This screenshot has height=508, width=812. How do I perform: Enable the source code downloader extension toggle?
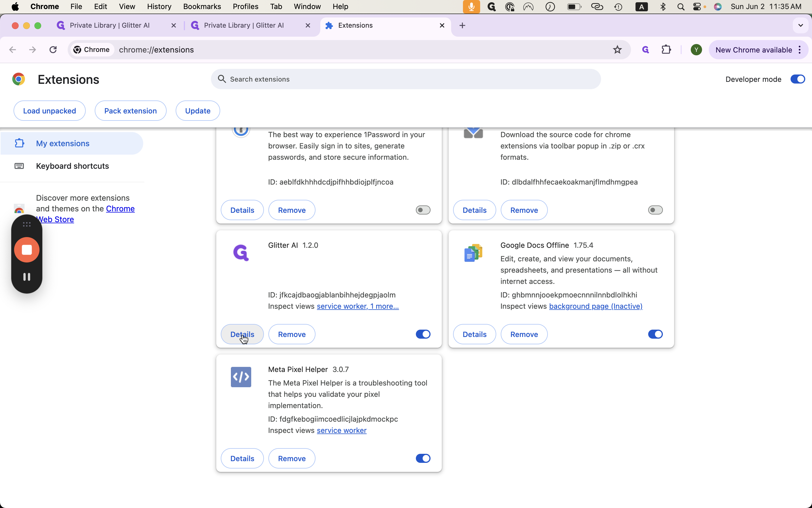(x=655, y=210)
